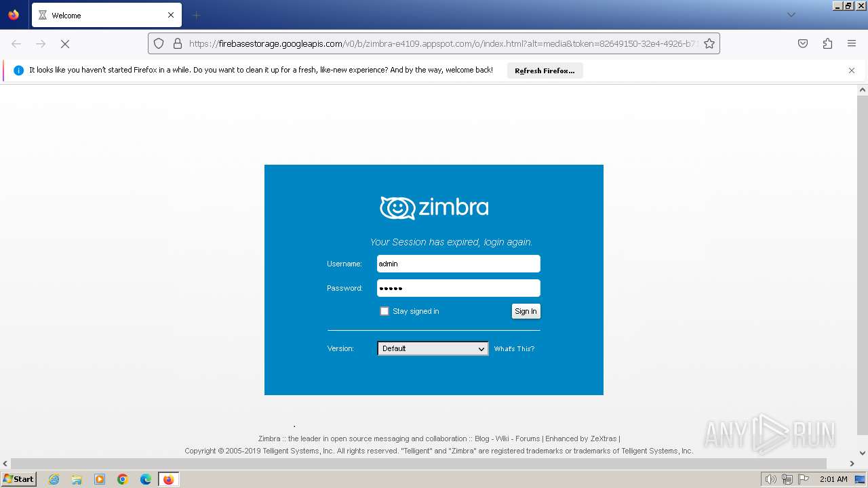Open the list all tabs chevron
Screen dimensions: 868x488
(791, 15)
